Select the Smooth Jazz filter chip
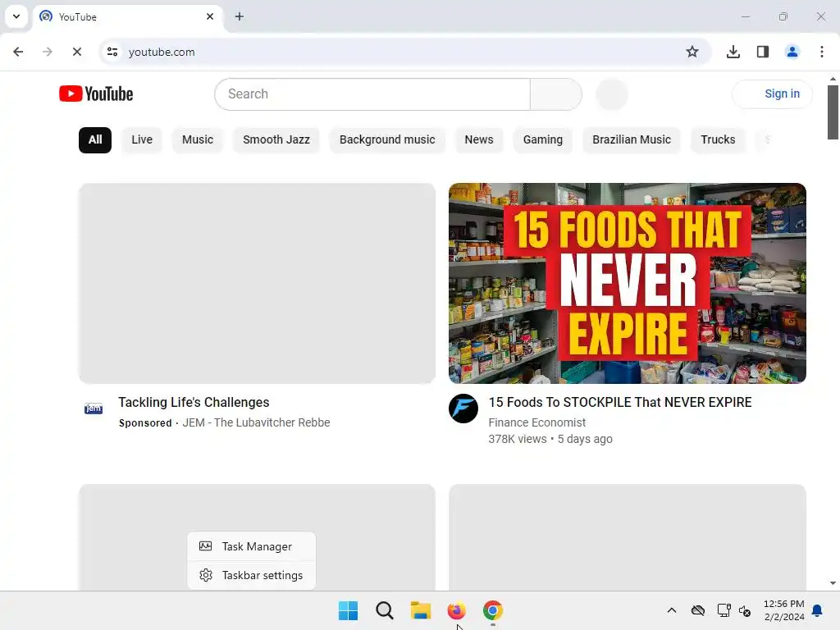 coord(276,139)
